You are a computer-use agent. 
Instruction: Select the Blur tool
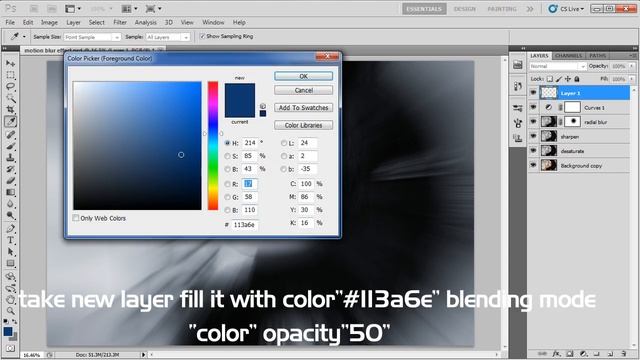pyautogui.click(x=11, y=203)
